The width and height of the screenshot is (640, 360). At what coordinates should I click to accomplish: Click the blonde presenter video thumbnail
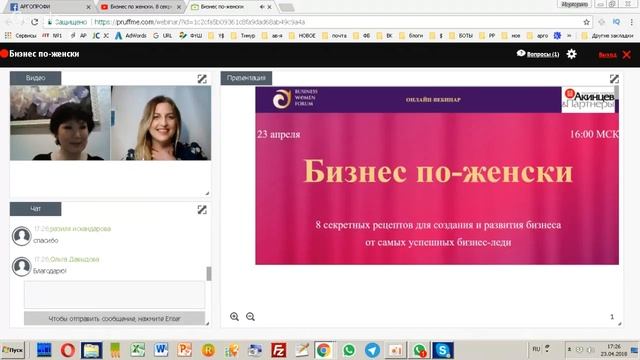pyautogui.click(x=161, y=123)
